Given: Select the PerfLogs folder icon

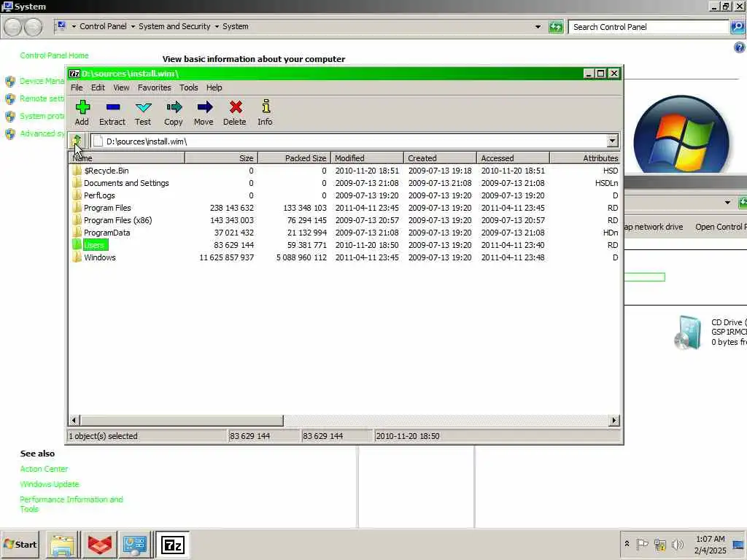Looking at the screenshot, I should 77,195.
